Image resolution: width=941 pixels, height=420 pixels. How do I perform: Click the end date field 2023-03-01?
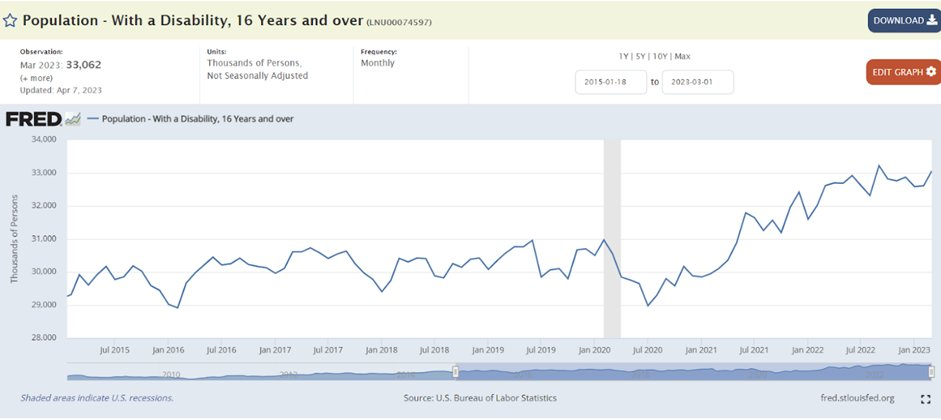pos(697,82)
